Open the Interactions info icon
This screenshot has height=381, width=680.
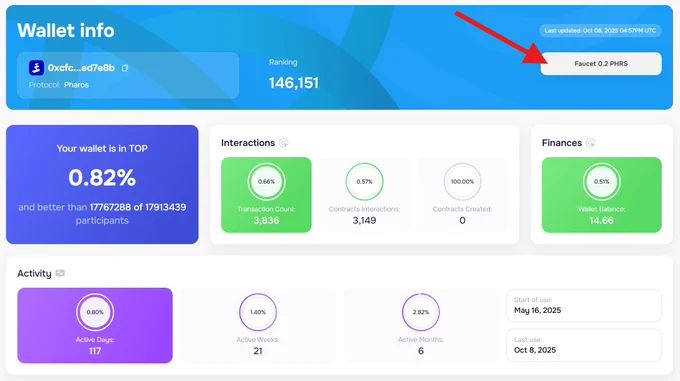284,143
